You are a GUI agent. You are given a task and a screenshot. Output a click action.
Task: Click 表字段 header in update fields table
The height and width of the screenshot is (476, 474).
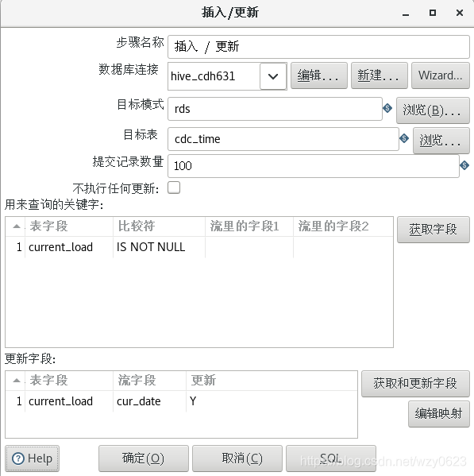pos(69,381)
